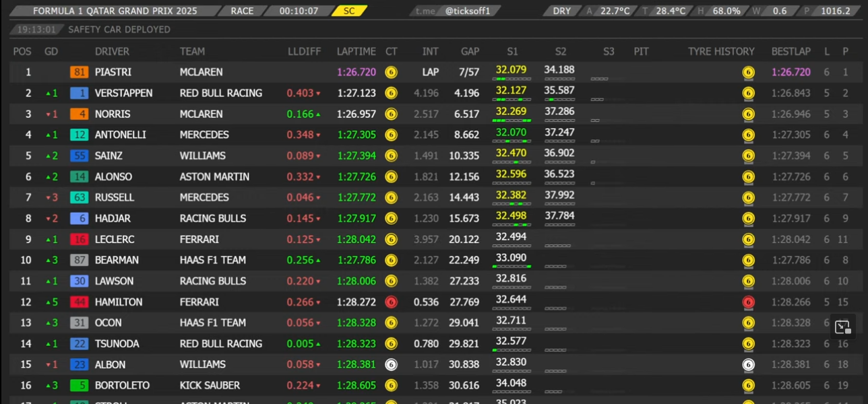Viewport: 868px width, 404px height.
Task: Click the DRY track condition indicator
Action: point(561,11)
